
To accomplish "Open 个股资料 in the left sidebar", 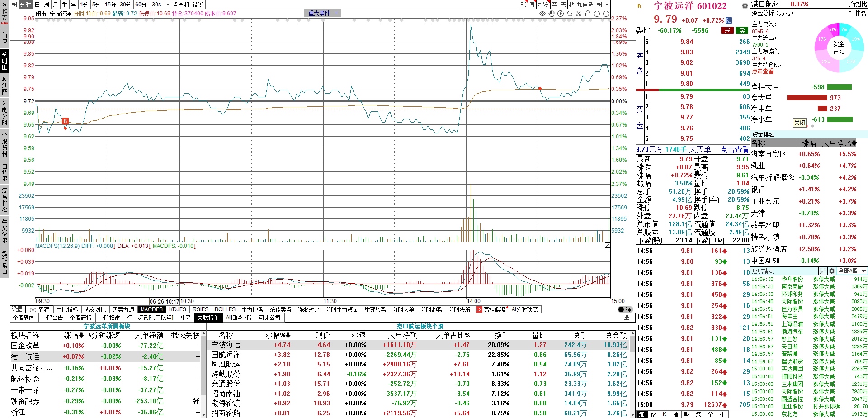I will pos(5,144).
